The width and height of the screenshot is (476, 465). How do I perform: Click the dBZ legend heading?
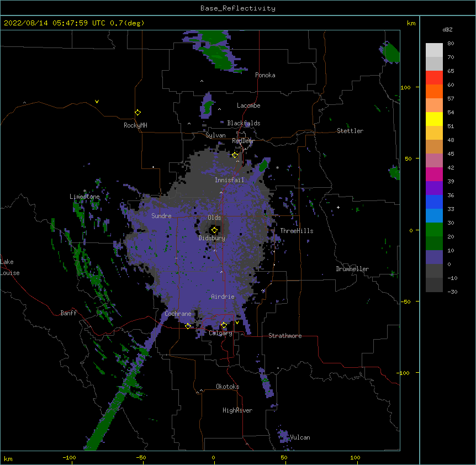(447, 30)
